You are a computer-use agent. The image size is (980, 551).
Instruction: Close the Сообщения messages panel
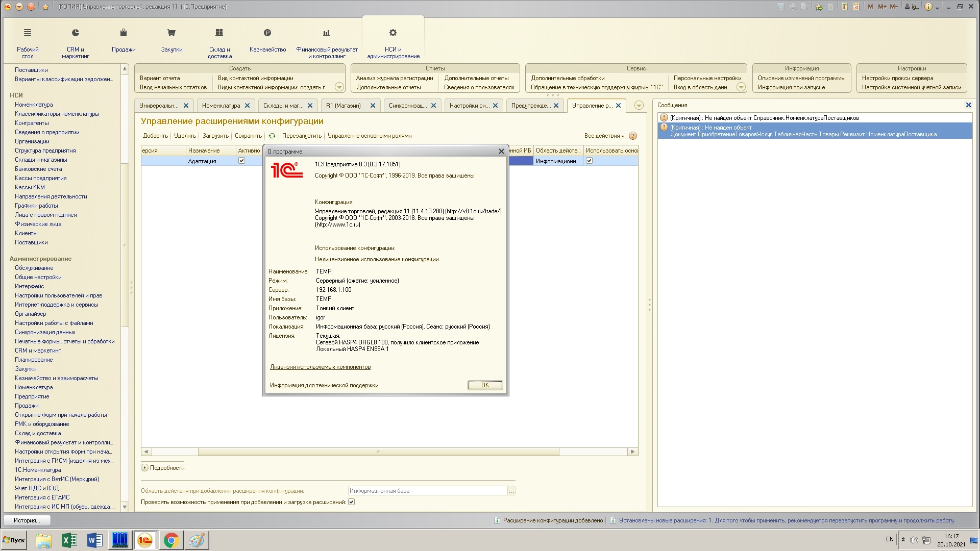point(968,105)
